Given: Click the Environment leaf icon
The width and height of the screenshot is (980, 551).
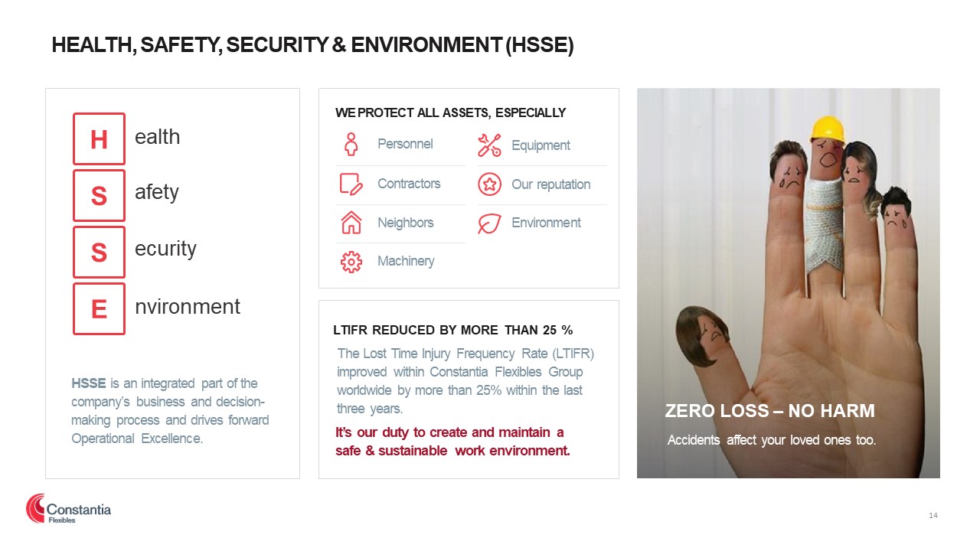Looking at the screenshot, I should 489,223.
